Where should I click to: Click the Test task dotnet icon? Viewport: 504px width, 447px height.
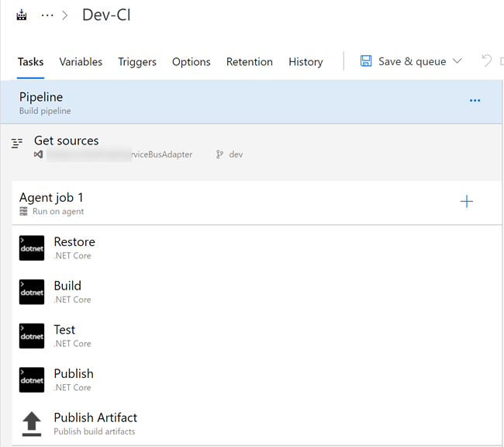tap(32, 336)
